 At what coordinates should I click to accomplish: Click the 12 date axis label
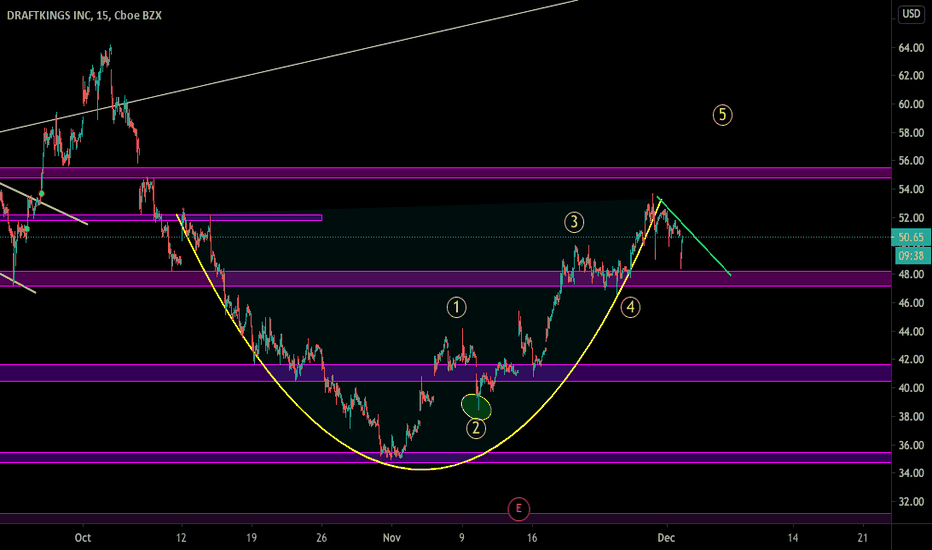tap(181, 538)
